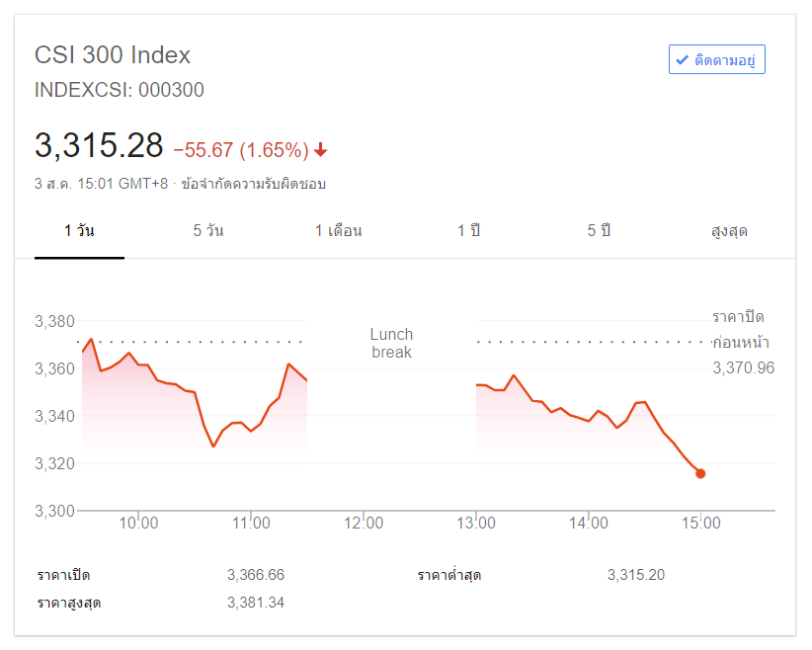The height and width of the screenshot is (650, 812).
Task: Click the 13:00 time axis label
Action: [476, 524]
